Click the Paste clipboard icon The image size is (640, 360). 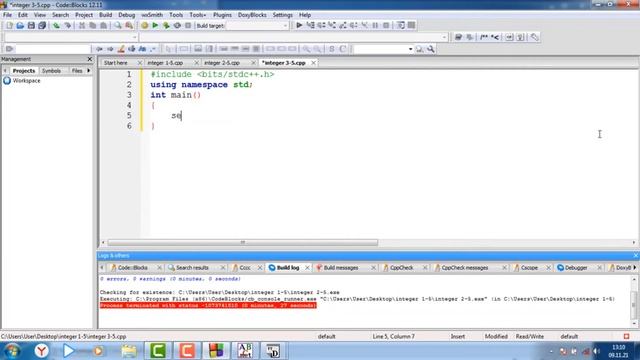104,25
